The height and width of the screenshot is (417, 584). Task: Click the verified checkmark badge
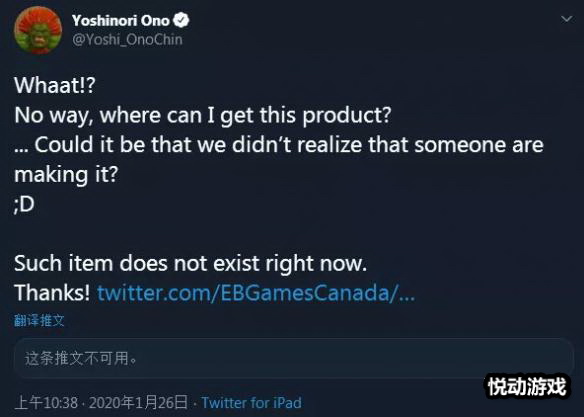(181, 20)
